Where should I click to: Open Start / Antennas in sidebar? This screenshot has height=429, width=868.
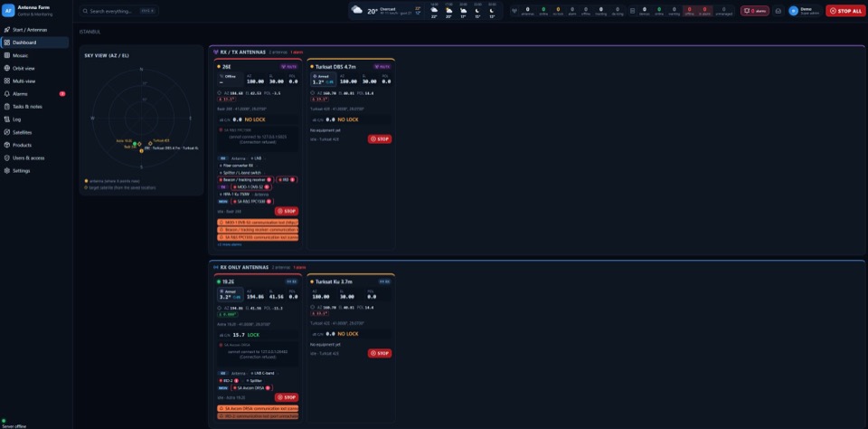click(35, 29)
